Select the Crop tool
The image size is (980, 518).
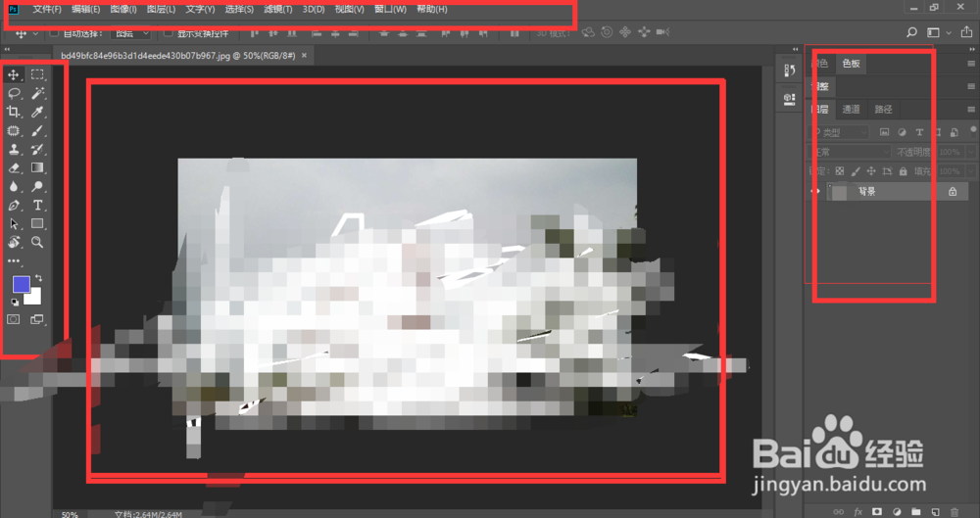coord(13,112)
